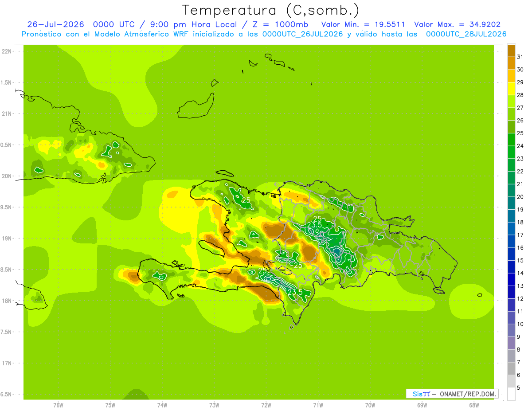This screenshot has height=411, width=532.
Task: Click the "0000 UTC" time in the subtitle
Action: tap(113, 24)
